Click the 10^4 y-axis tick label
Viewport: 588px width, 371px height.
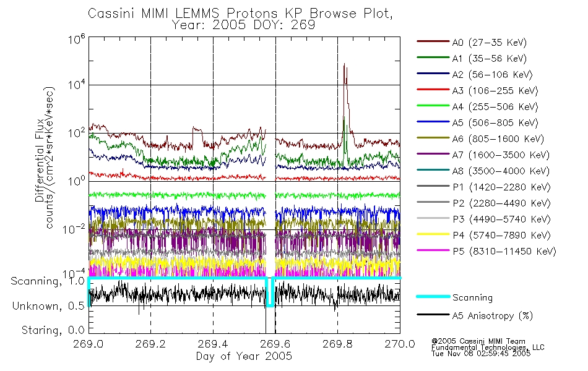76,85
